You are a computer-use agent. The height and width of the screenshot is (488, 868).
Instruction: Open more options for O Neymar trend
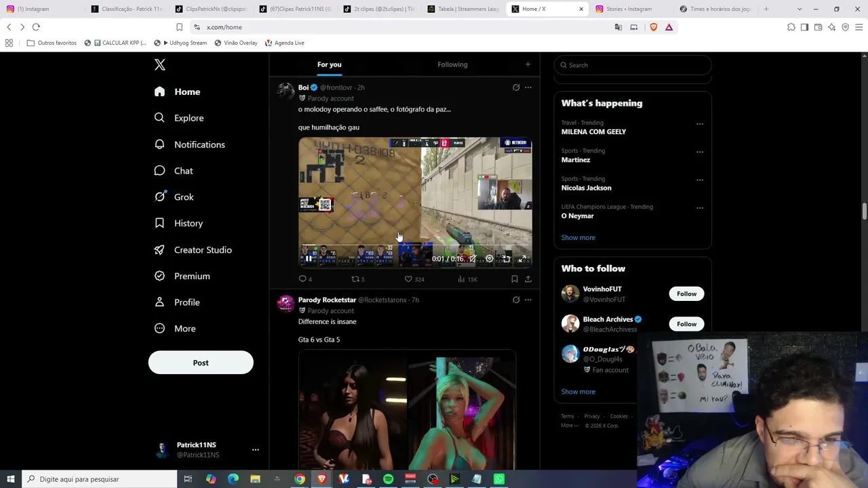tap(700, 208)
